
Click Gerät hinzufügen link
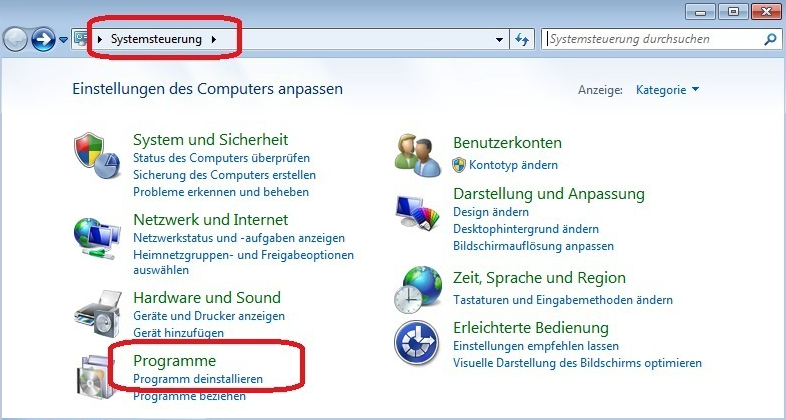click(x=178, y=333)
